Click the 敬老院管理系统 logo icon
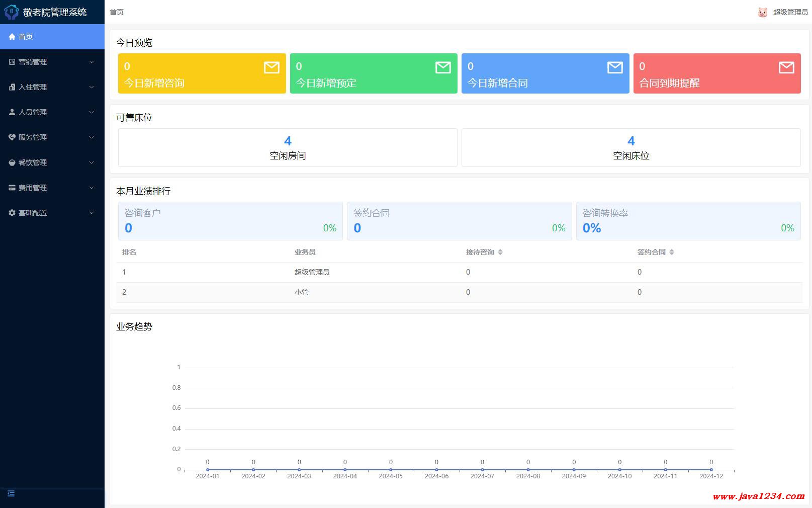The height and width of the screenshot is (508, 812). (12, 12)
